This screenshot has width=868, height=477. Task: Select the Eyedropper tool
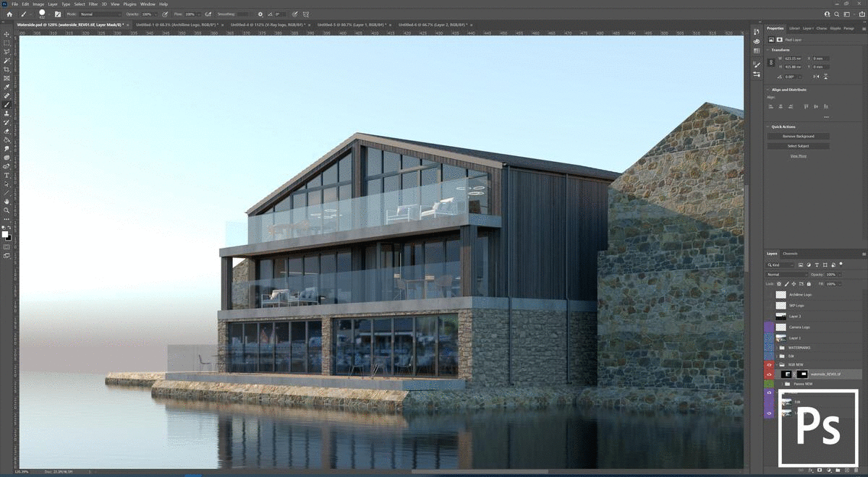(7, 87)
